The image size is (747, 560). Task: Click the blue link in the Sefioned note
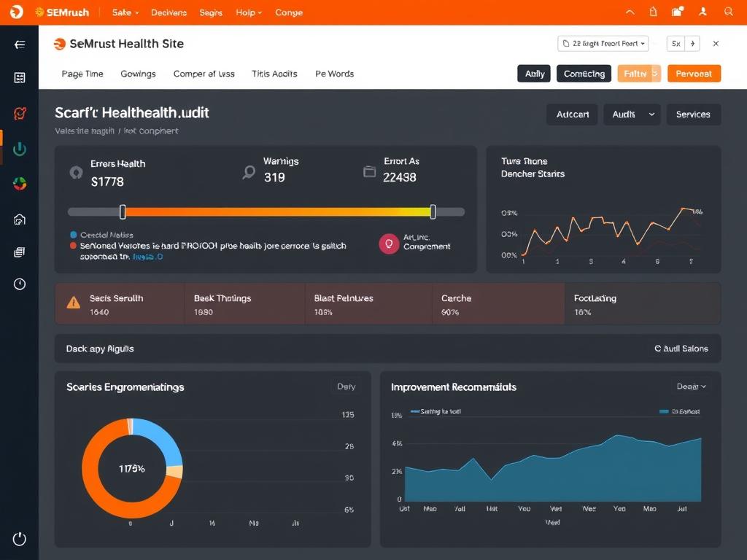(147, 257)
